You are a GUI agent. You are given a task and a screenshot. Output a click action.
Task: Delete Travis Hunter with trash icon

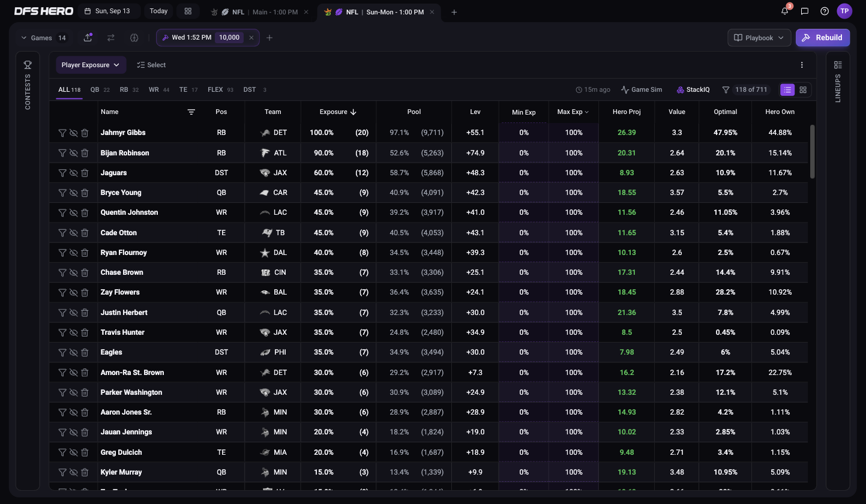click(85, 332)
